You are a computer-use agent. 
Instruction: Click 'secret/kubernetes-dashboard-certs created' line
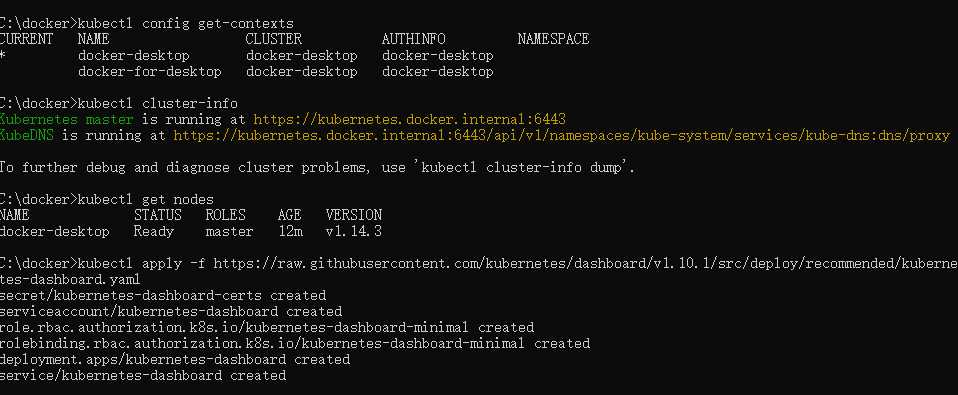163,295
